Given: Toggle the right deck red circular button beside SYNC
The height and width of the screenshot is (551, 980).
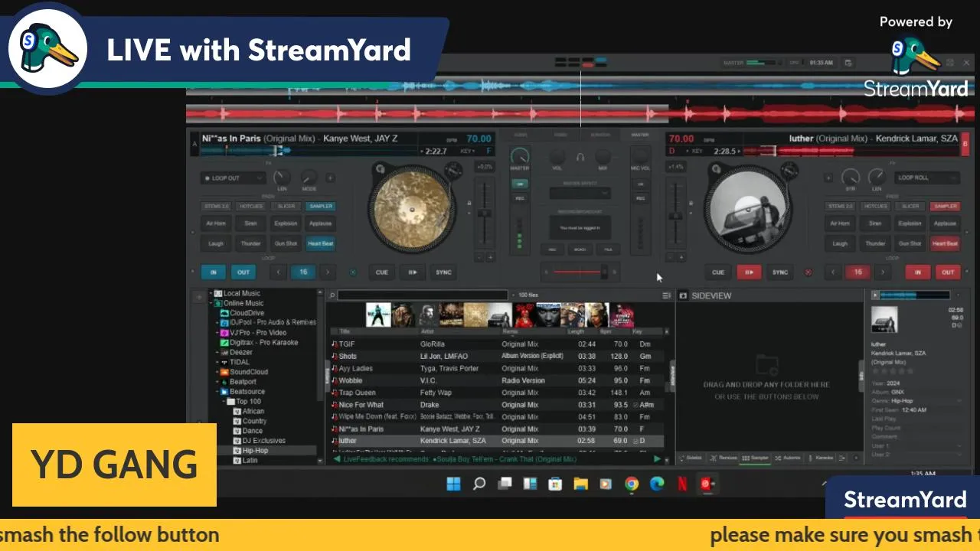Looking at the screenshot, I should [808, 272].
